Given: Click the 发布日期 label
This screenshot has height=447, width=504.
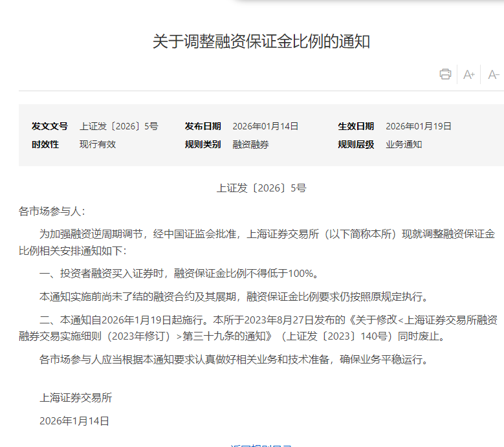Looking at the screenshot, I should tap(203, 126).
